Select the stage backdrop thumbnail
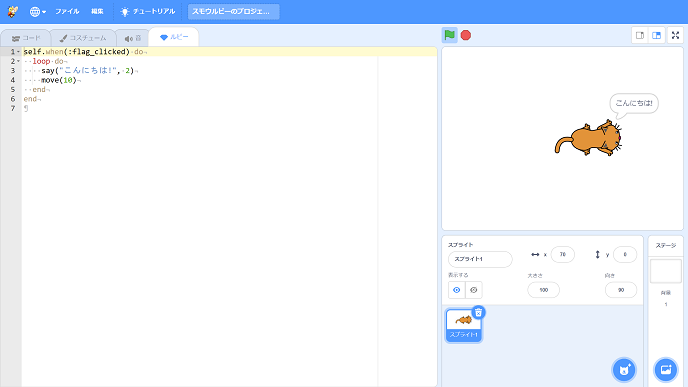This screenshot has width=688, height=387. pos(666,271)
